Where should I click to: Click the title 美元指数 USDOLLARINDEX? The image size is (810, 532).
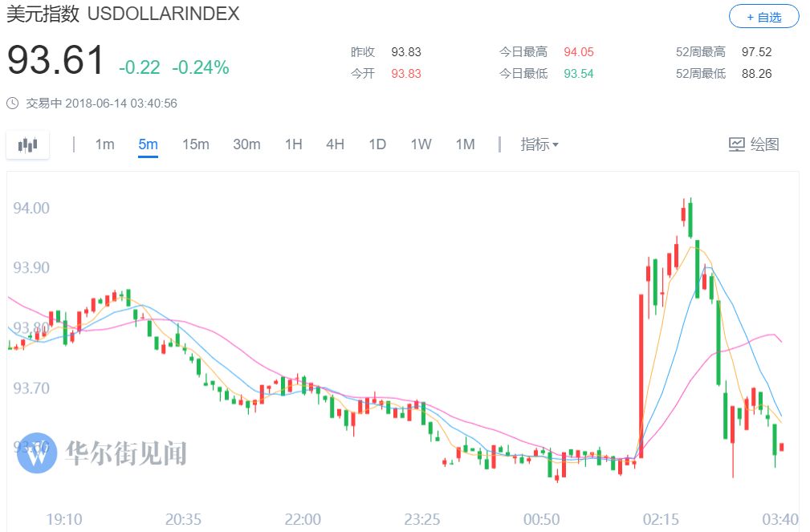(123, 14)
